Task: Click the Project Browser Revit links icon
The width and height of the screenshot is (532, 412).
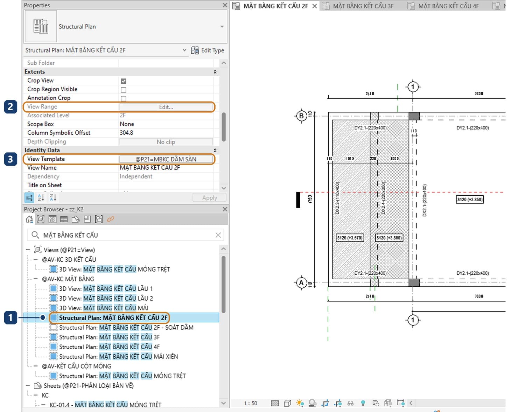Action: pyautogui.click(x=111, y=219)
